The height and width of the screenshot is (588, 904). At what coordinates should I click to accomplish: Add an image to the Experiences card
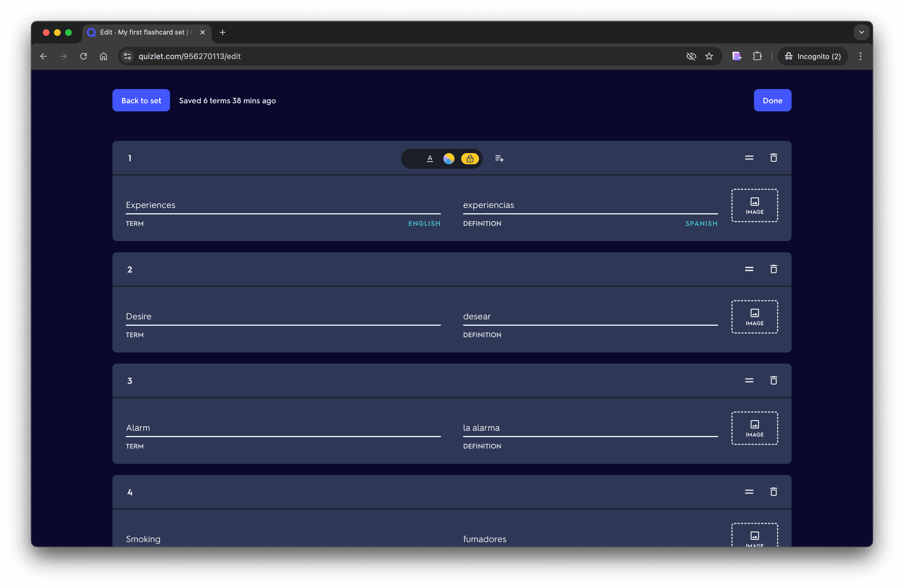(754, 205)
